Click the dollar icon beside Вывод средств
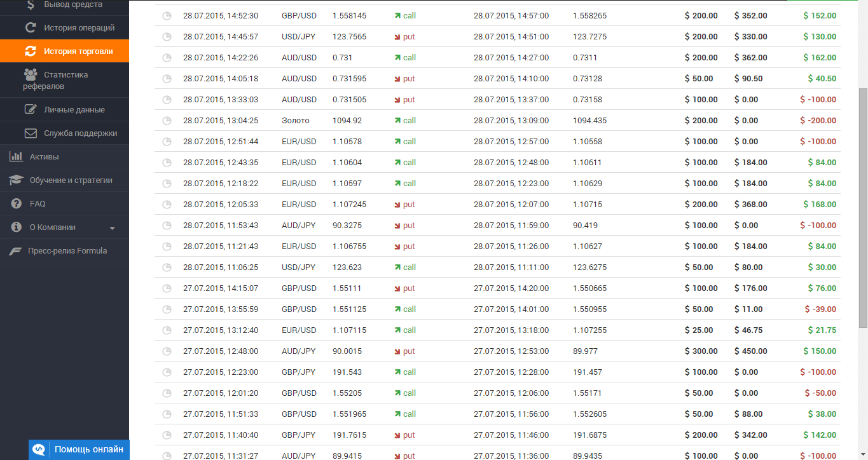This screenshot has height=460, width=868. tap(31, 4)
